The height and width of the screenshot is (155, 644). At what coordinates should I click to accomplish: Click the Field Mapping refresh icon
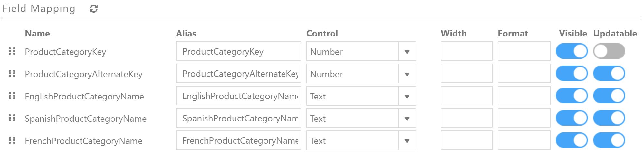click(94, 9)
